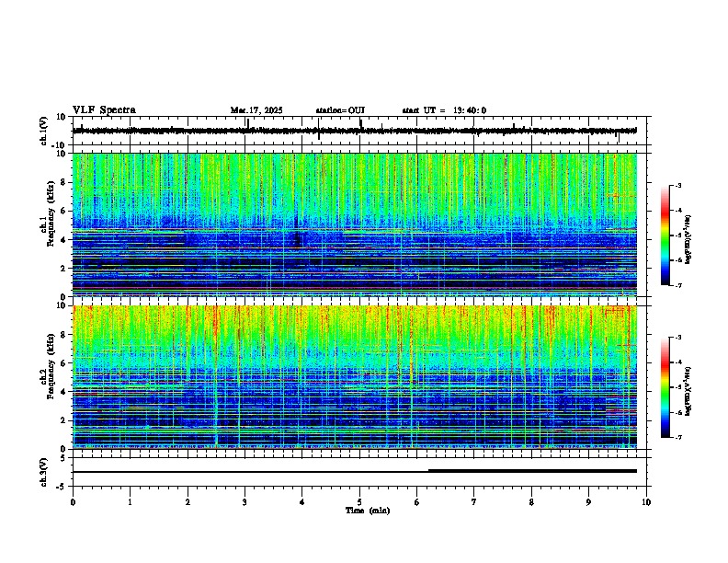The height and width of the screenshot is (563, 728).
Task: Click the "4" kHz tick of ch.2 spectrogram
Action: point(63,392)
